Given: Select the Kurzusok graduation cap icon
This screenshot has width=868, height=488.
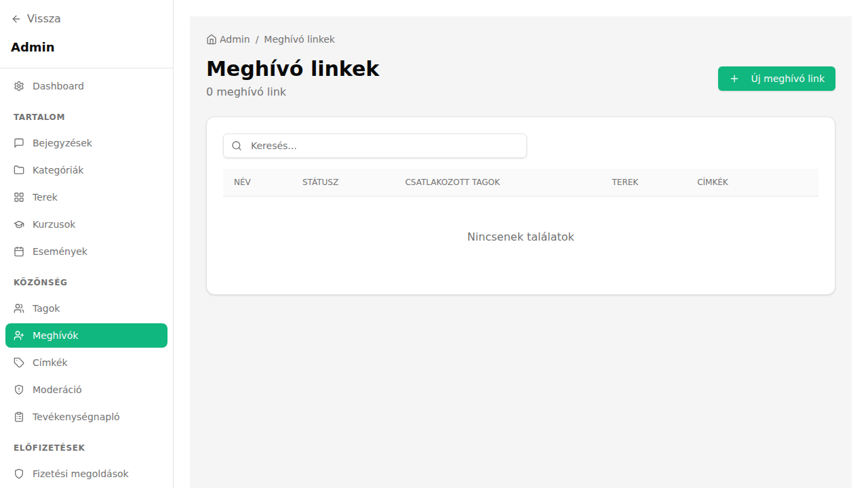Looking at the screenshot, I should (x=18, y=224).
